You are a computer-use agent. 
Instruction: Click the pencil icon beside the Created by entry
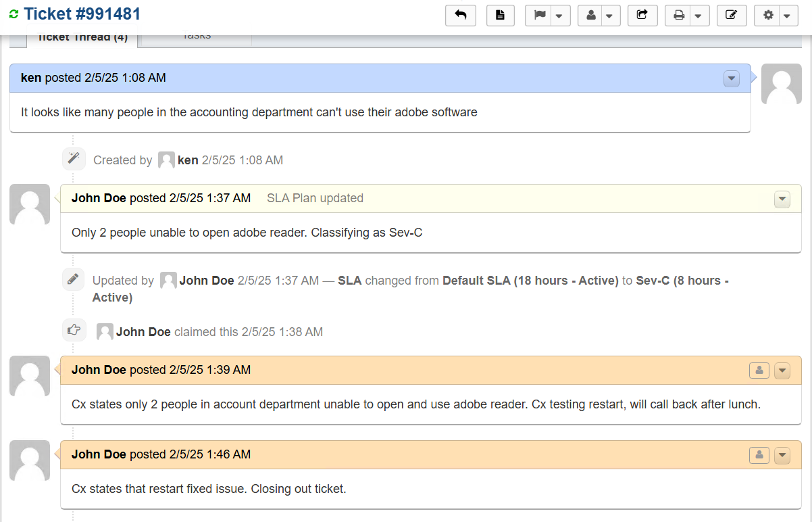74,158
